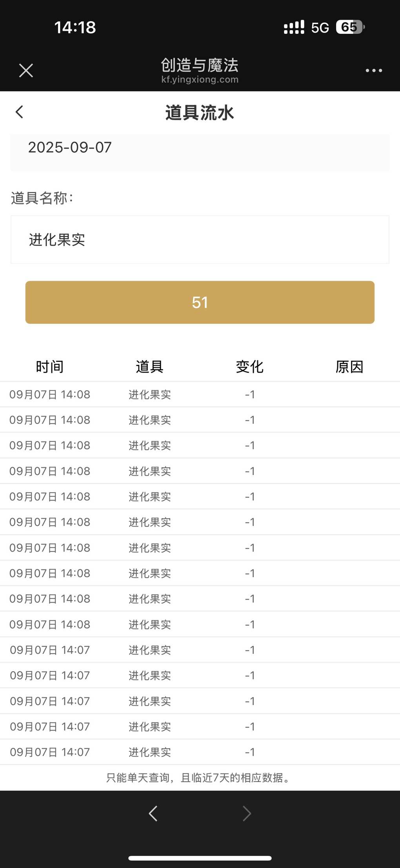Click the 进化果实 item name field
The width and height of the screenshot is (400, 868).
(x=200, y=239)
